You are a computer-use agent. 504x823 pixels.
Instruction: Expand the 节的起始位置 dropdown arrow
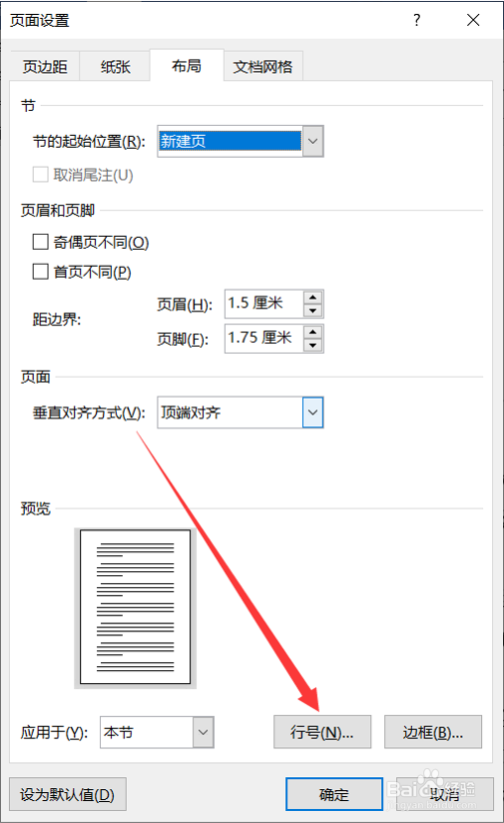[x=313, y=141]
